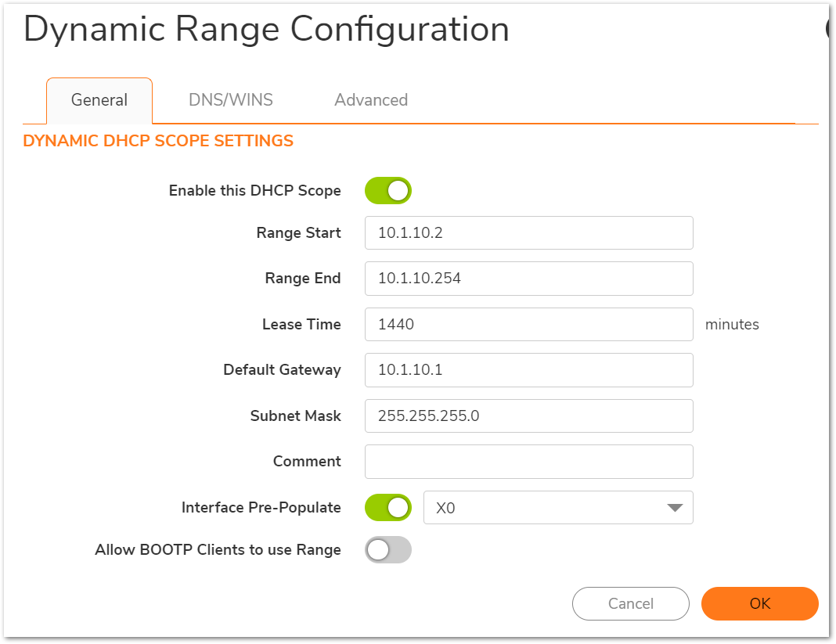Click the Dynamic Range Configuration title
The width and height of the screenshot is (836, 644).
(266, 29)
